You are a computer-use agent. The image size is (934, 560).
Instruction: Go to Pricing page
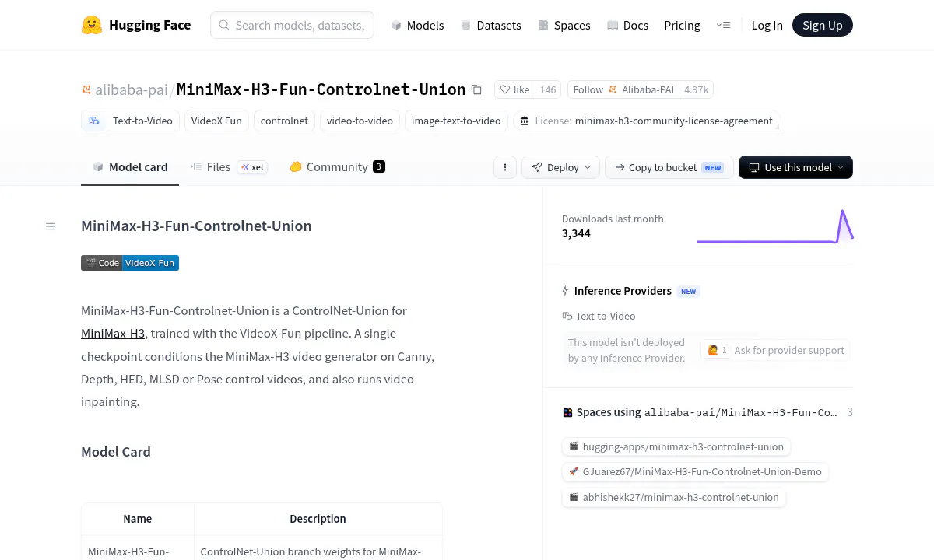[x=682, y=25]
